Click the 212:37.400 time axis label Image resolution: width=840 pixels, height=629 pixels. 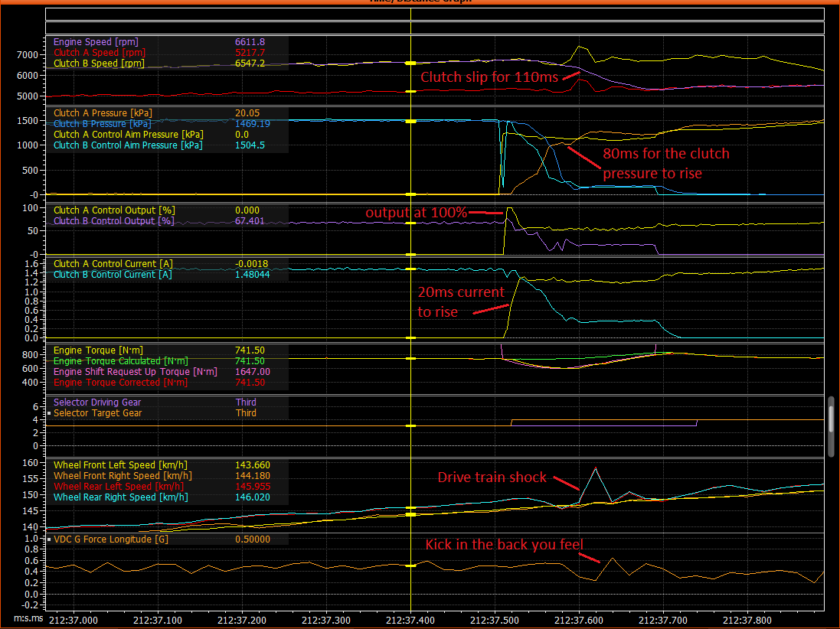[x=411, y=617]
